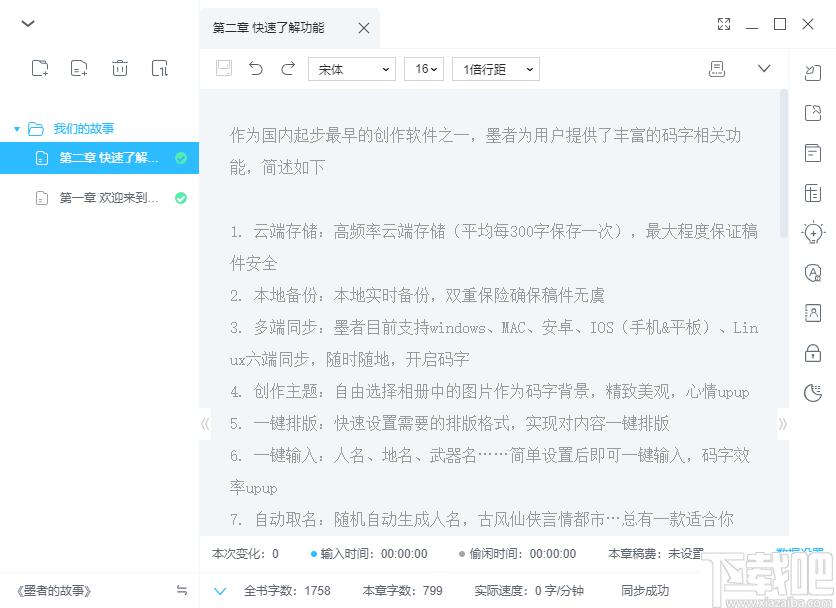This screenshot has width=836, height=608.
Task: Open the auto naming A icon
Action: pos(813,273)
